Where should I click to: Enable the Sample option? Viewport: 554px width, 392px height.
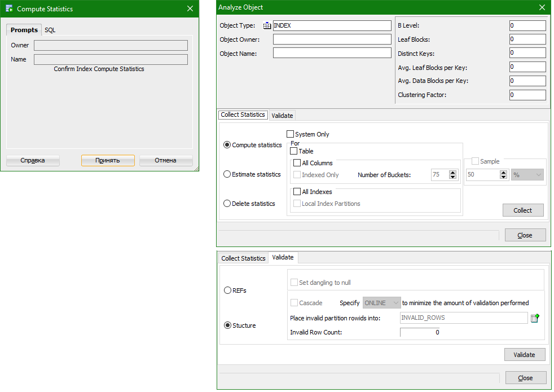pos(474,161)
